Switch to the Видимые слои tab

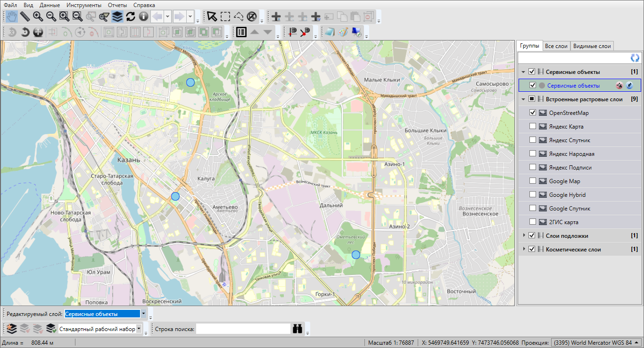point(592,46)
